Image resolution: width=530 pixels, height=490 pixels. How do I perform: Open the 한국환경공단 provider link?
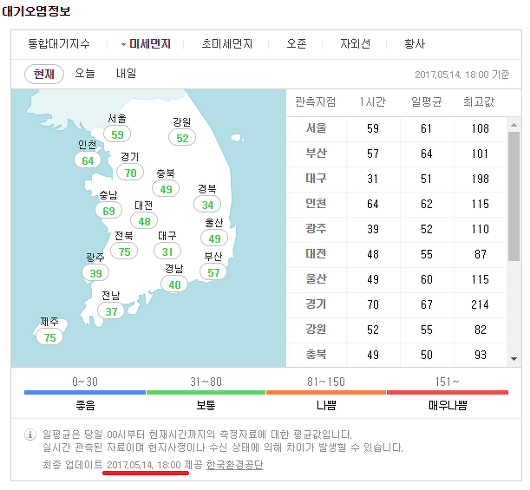(x=234, y=465)
